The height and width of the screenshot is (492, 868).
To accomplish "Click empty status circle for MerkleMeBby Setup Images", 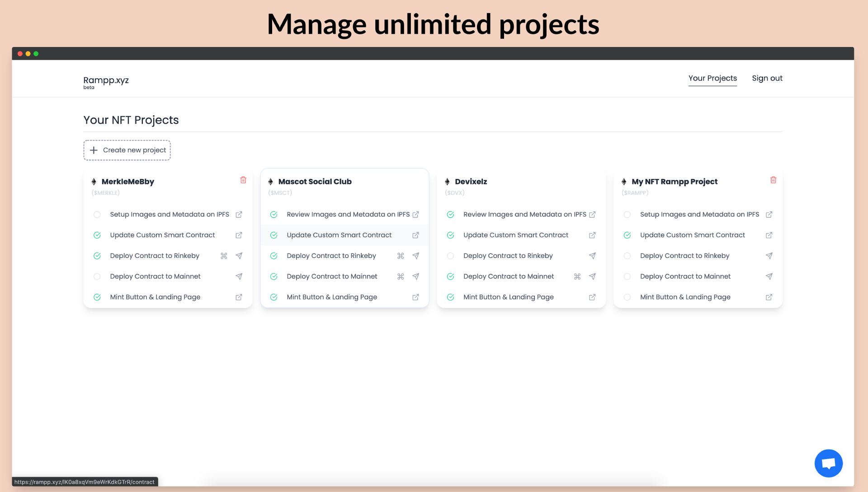I will (x=97, y=215).
